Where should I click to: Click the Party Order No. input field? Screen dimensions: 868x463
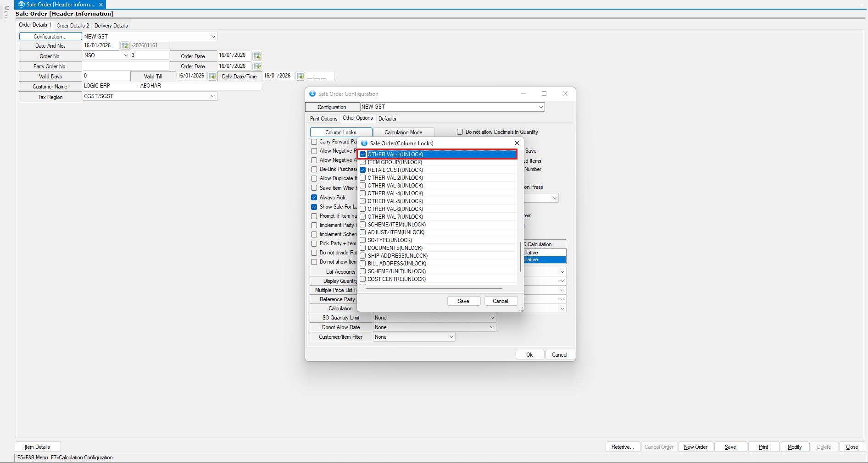pos(126,66)
